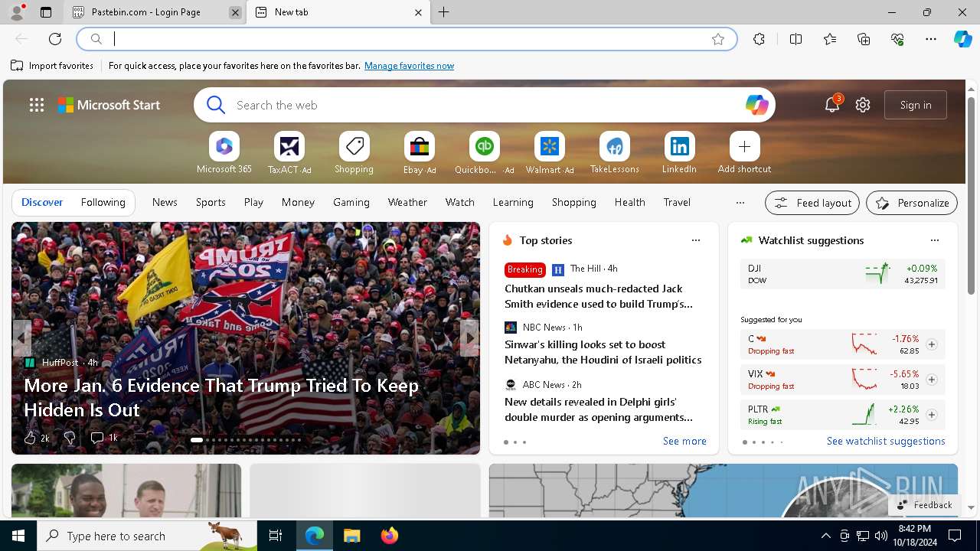Dislike the Jan. 6 HuffPost story
The image size is (980, 551).
[x=69, y=438]
